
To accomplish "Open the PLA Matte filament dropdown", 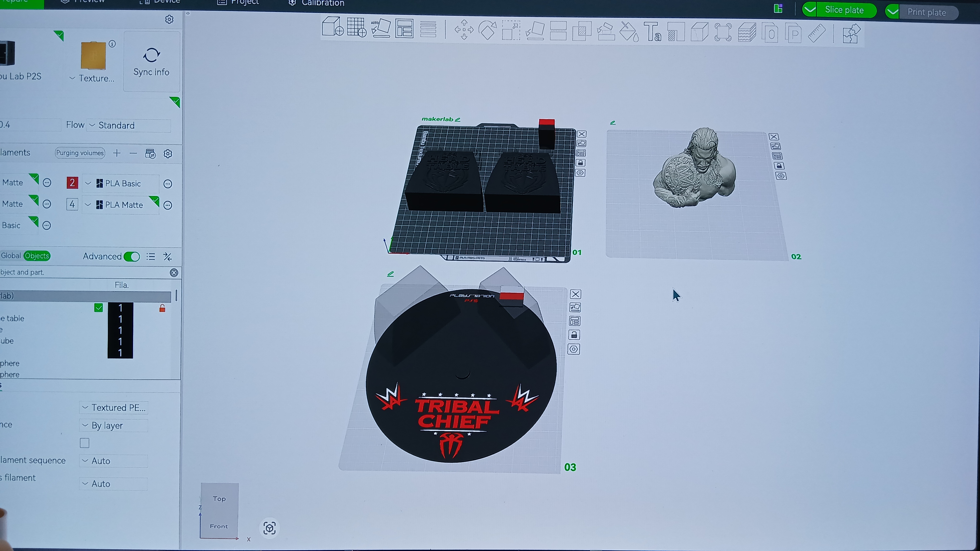I will pos(121,205).
